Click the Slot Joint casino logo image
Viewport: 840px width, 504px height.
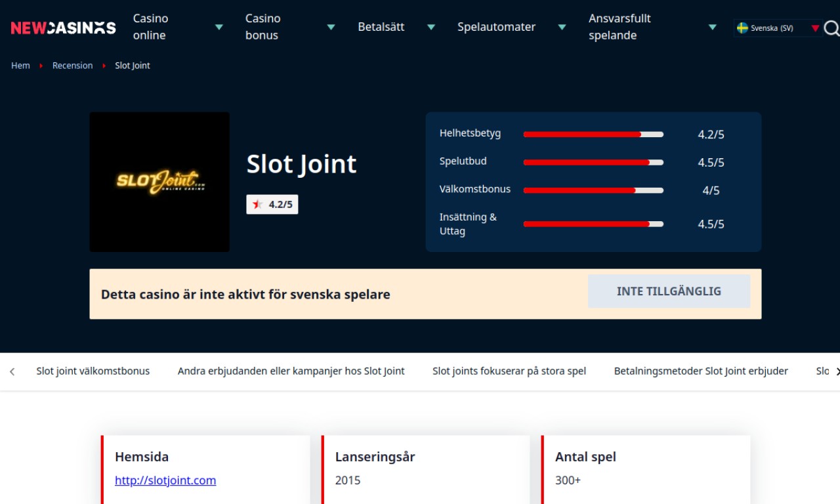159,182
